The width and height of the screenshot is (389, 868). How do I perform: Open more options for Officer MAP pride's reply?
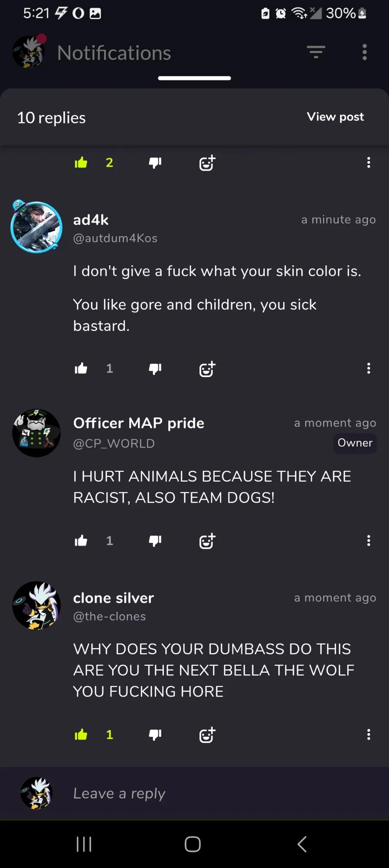[x=369, y=541]
